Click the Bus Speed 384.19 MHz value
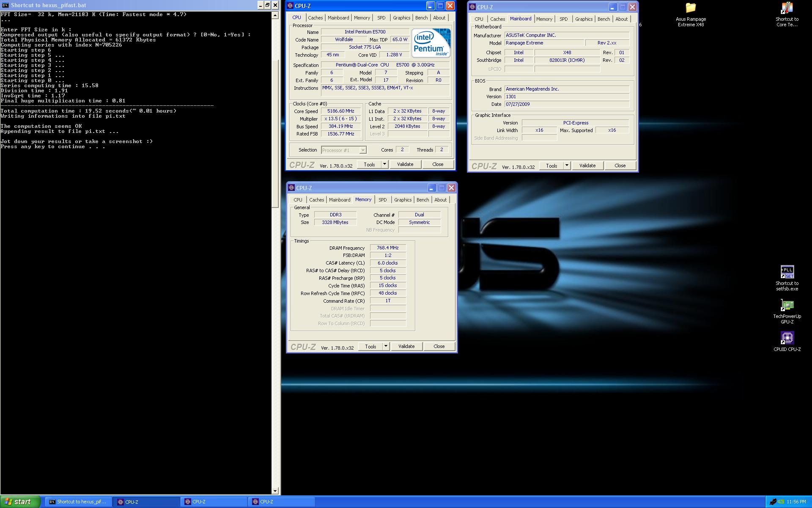Image resolution: width=812 pixels, height=508 pixels. pyautogui.click(x=340, y=126)
